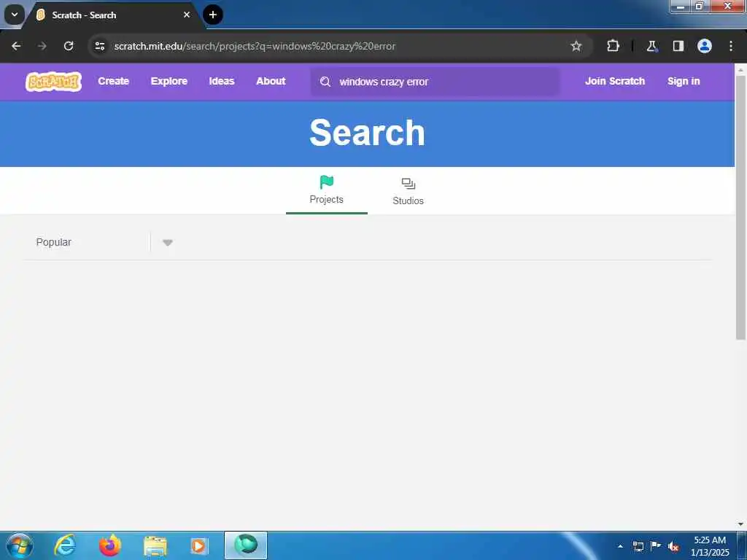Viewport: 747px width, 560px height.
Task: Open the Chrome three-dot menu
Action: 731,46
